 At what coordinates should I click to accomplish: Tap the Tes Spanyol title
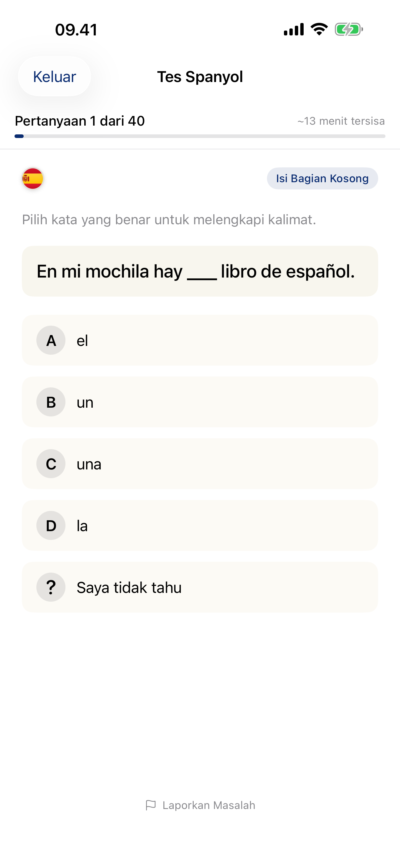pos(200,77)
